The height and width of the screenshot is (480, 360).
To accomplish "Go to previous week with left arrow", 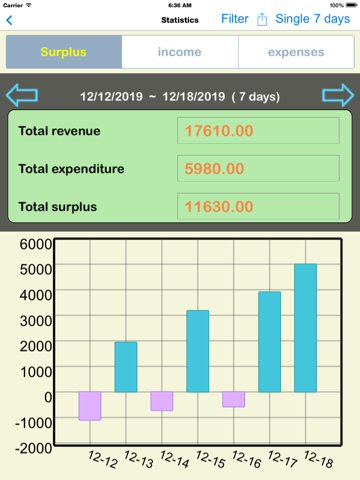I will pyautogui.click(x=22, y=95).
